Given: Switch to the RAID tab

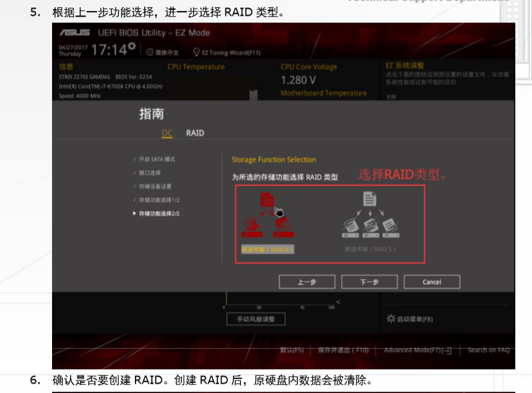Looking at the screenshot, I should coord(195,133).
